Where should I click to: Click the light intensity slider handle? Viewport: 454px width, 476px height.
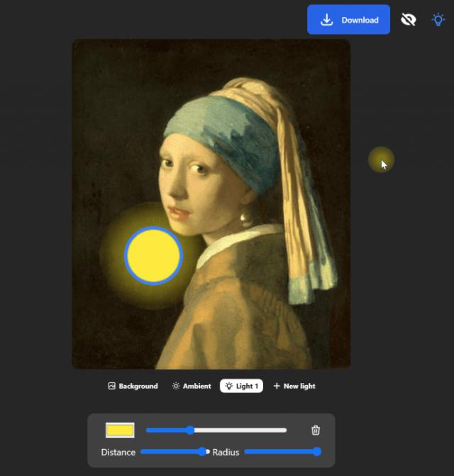(x=190, y=430)
